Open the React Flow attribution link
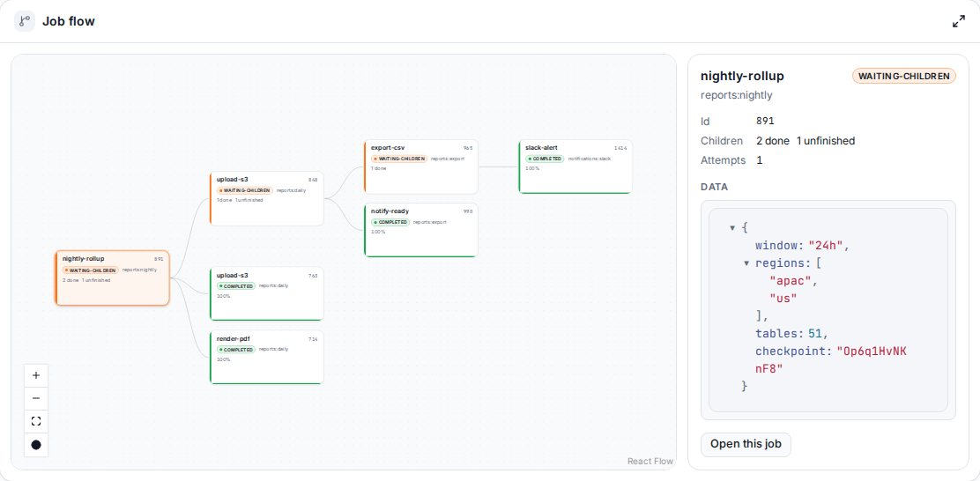 (650, 461)
